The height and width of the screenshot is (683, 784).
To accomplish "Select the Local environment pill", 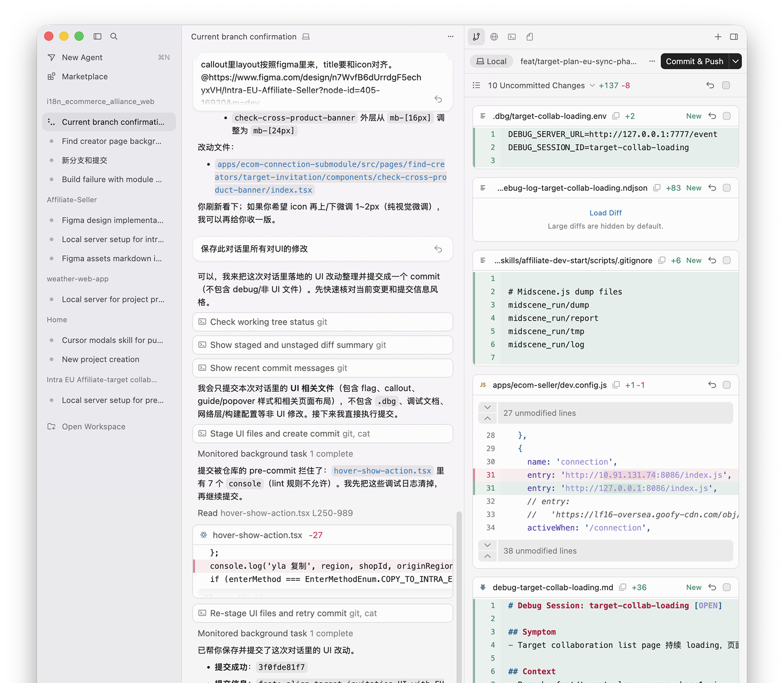I will [x=492, y=61].
